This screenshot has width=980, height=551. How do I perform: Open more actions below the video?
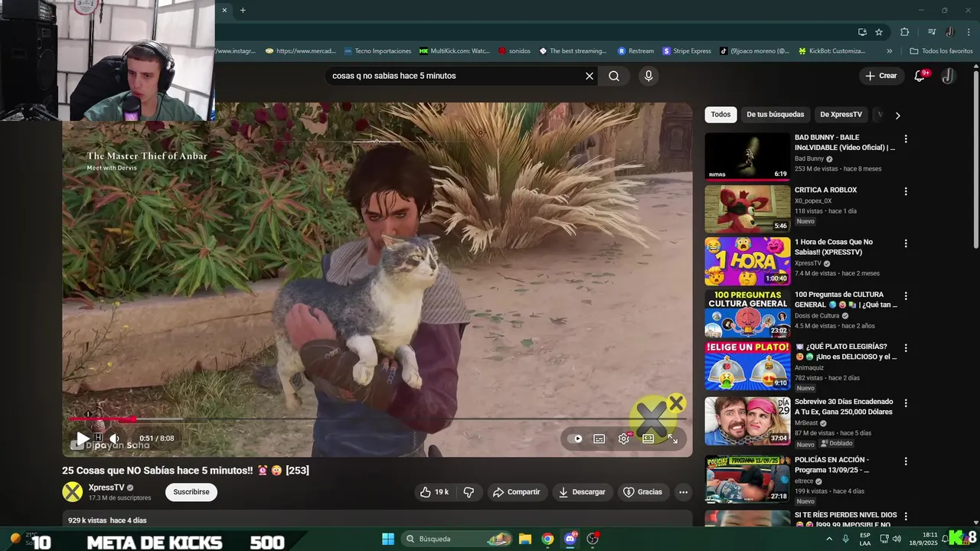pyautogui.click(x=684, y=492)
